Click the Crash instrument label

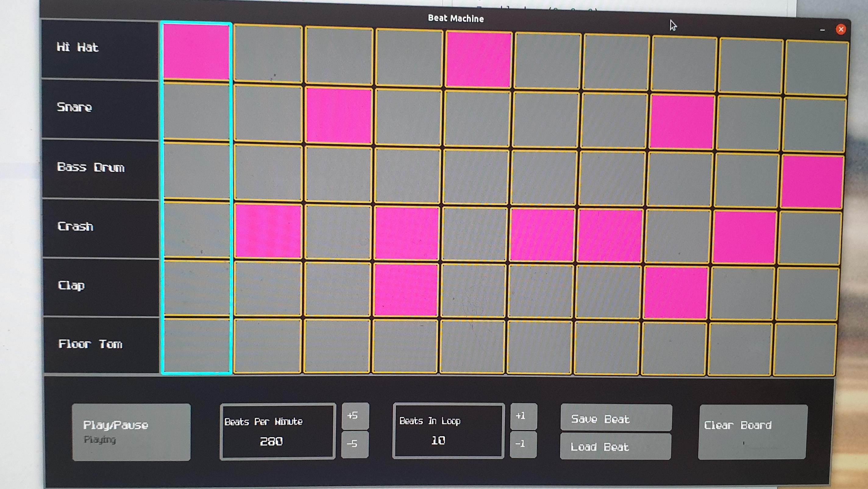pyautogui.click(x=101, y=229)
